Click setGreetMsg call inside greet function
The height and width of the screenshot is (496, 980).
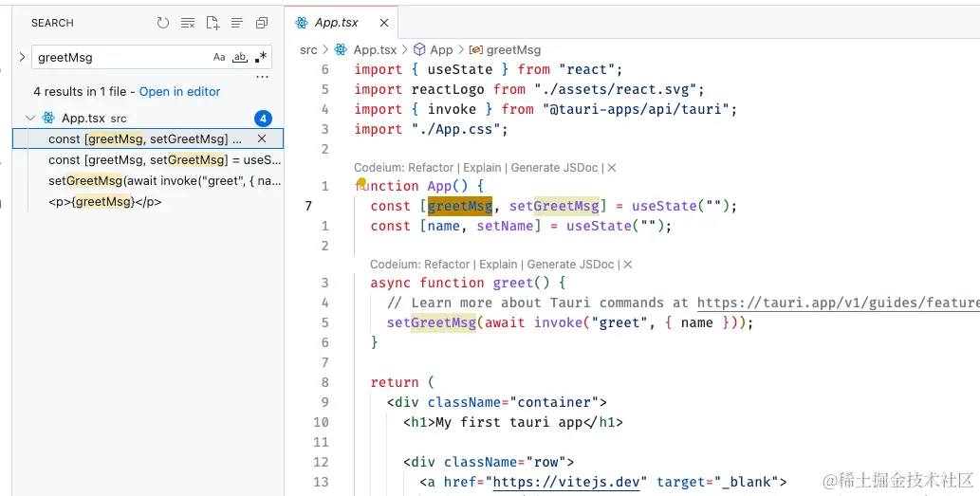click(432, 323)
